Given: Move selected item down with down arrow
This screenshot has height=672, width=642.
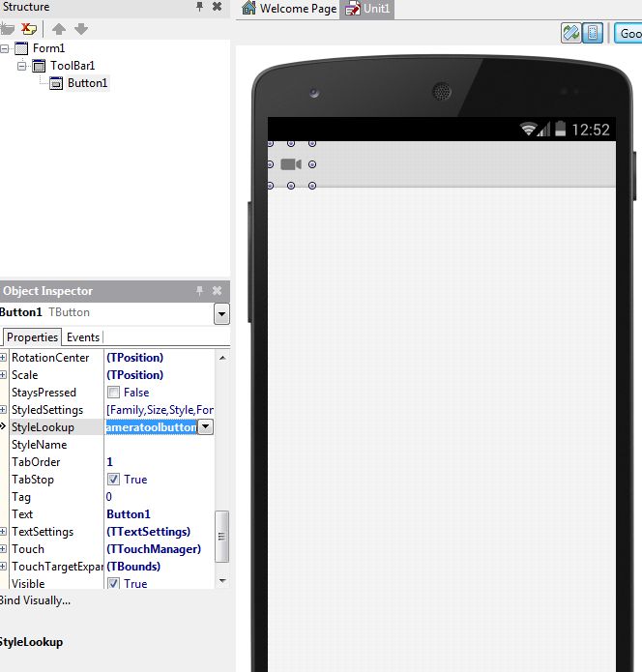Looking at the screenshot, I should (x=81, y=29).
